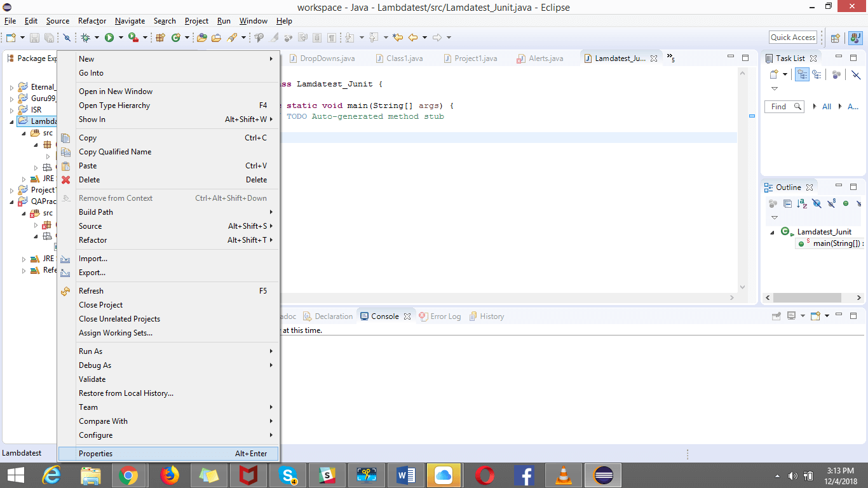Click the All link in the Task List panel
This screenshot has width=868, height=488.
point(827,106)
